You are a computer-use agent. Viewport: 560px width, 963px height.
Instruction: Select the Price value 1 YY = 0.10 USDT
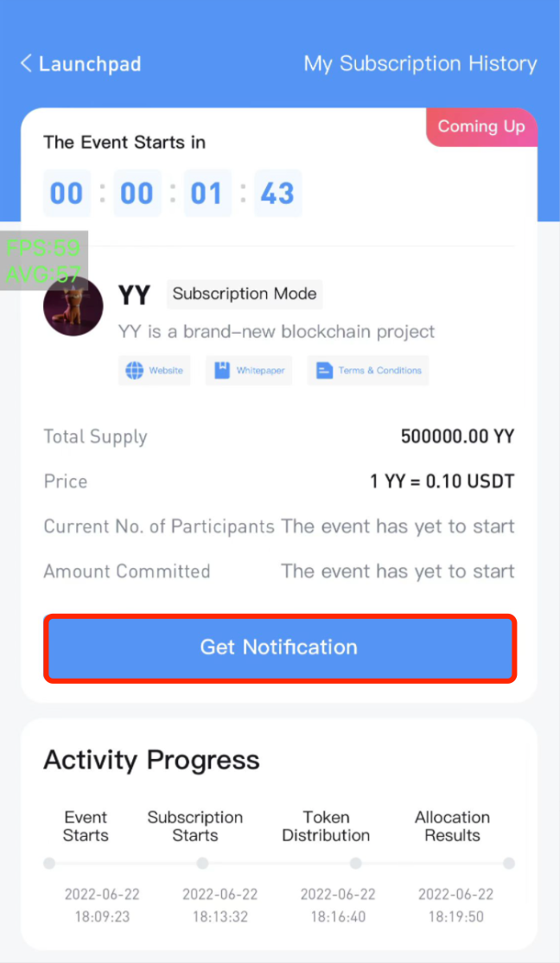(442, 481)
